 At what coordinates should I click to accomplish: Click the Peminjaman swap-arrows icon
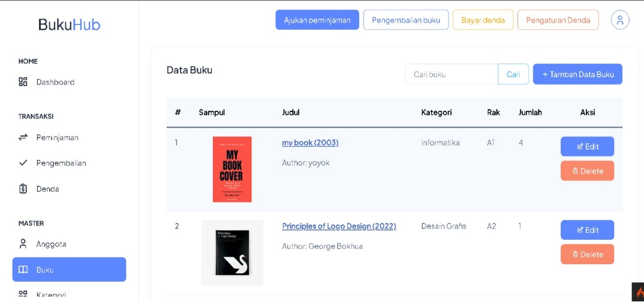point(23,137)
